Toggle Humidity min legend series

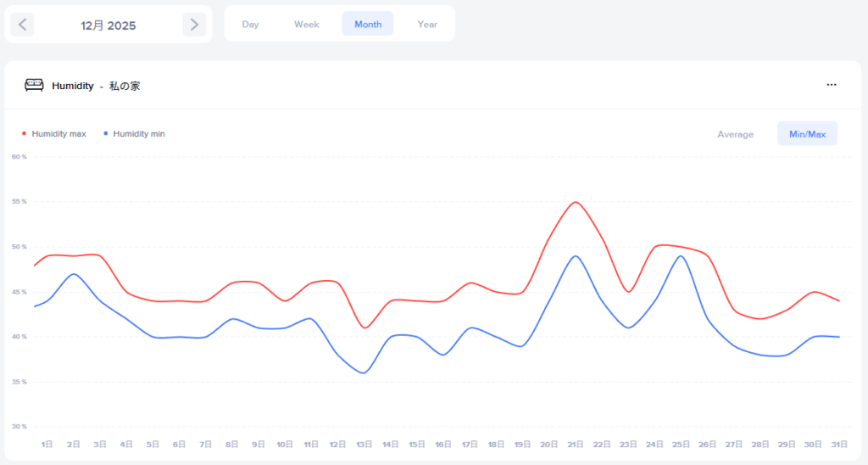tap(139, 134)
